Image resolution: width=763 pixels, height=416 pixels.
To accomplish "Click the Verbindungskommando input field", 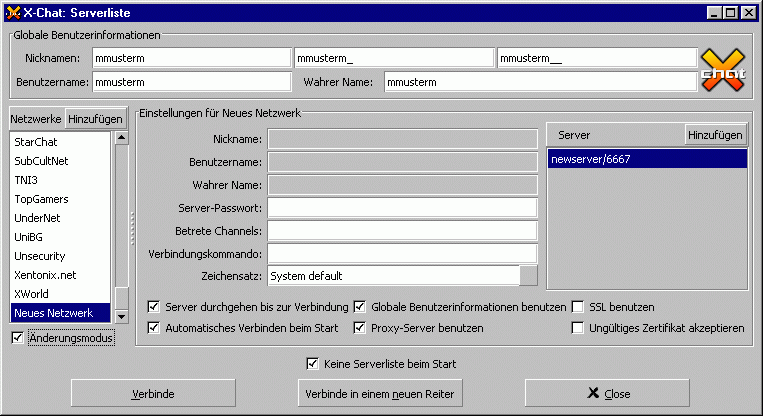I will pyautogui.click(x=402, y=253).
